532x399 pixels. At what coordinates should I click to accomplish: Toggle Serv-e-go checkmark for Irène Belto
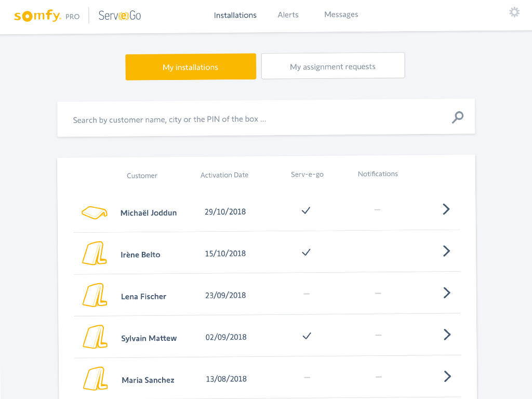(306, 252)
